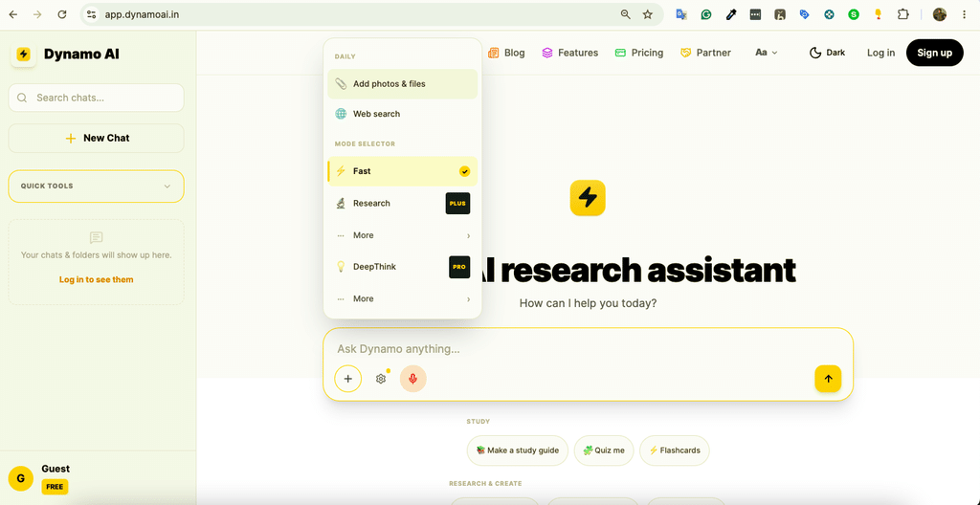Expand the Quick Tools section

coord(97,187)
